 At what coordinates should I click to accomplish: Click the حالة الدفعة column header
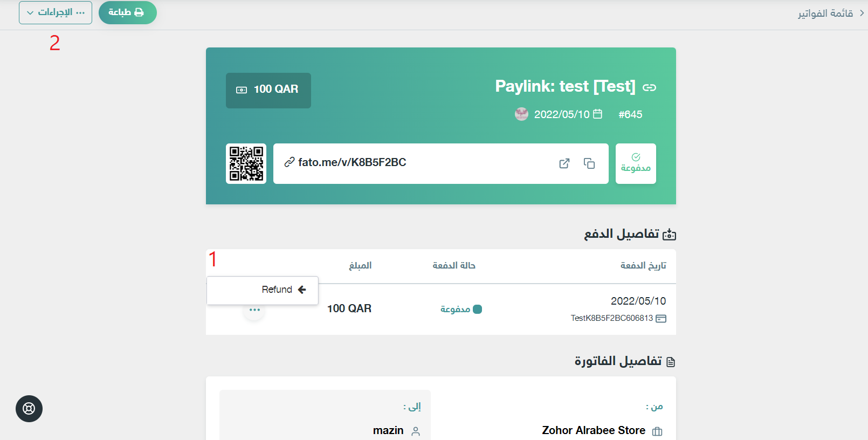pyautogui.click(x=454, y=265)
